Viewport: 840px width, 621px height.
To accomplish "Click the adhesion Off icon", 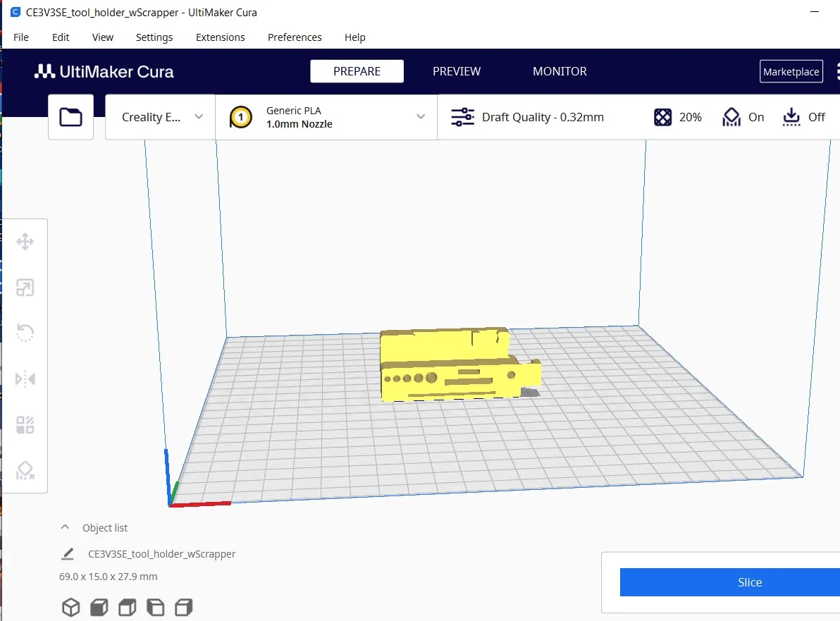I will click(x=791, y=117).
